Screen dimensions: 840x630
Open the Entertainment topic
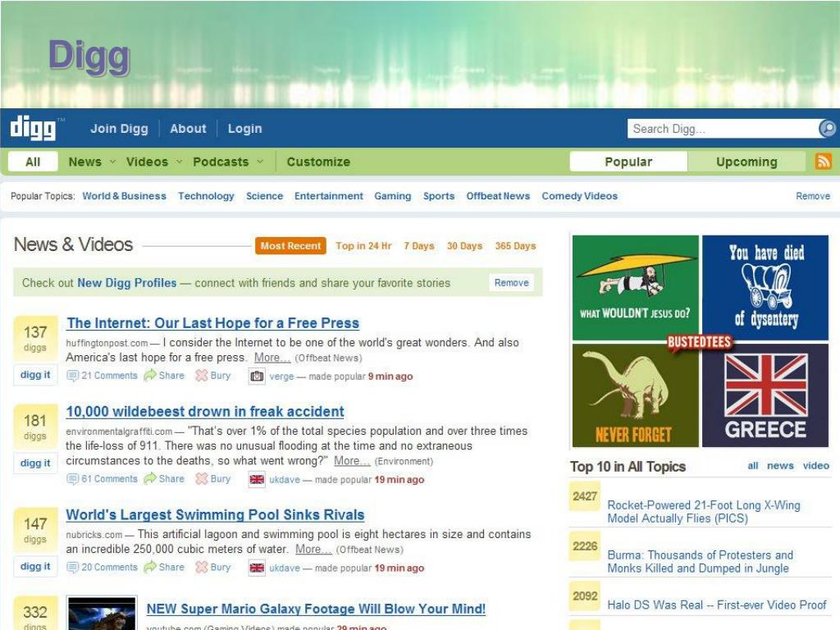pos(328,196)
